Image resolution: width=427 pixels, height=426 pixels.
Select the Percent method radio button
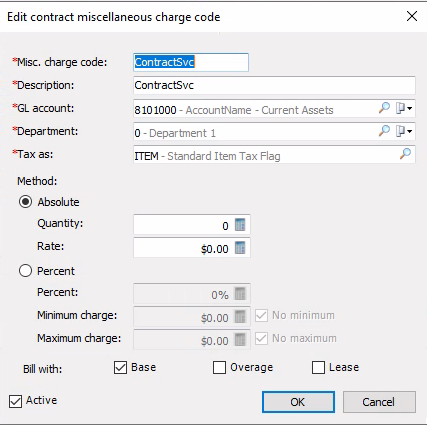pyautogui.click(x=25, y=271)
